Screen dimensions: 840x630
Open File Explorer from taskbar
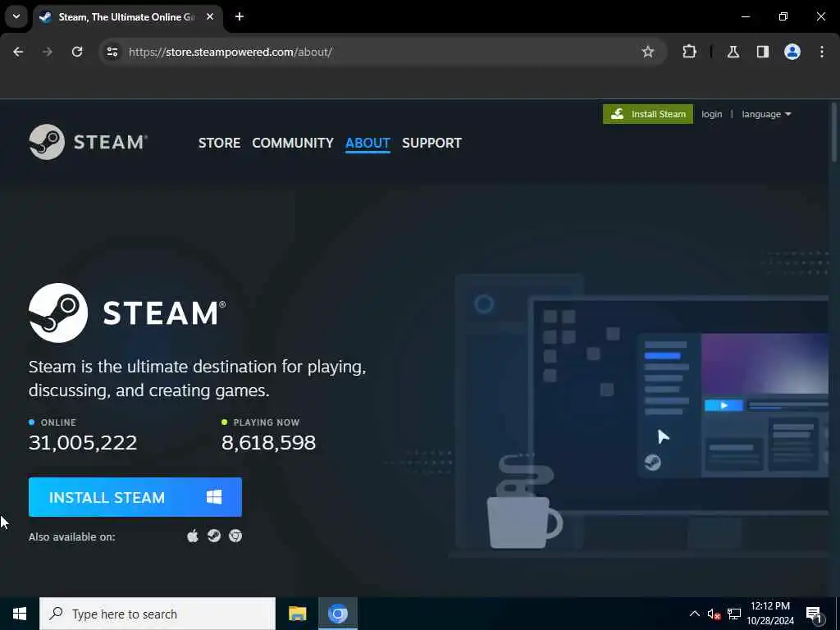point(297,614)
